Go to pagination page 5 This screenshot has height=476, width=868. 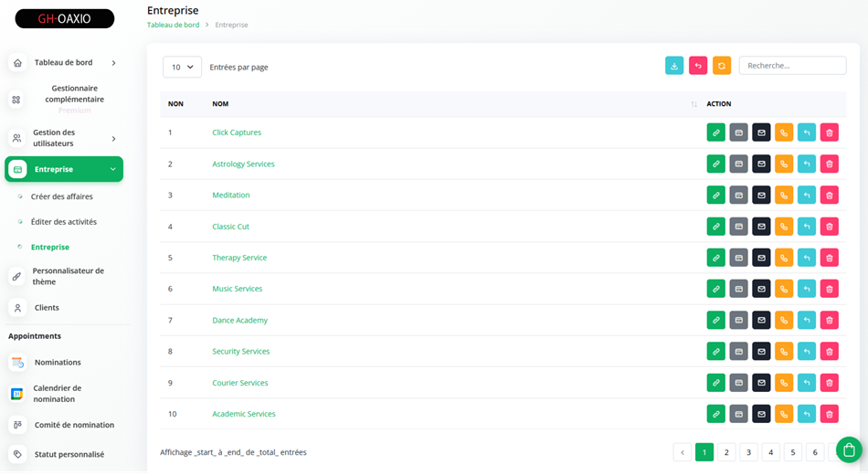click(x=793, y=452)
